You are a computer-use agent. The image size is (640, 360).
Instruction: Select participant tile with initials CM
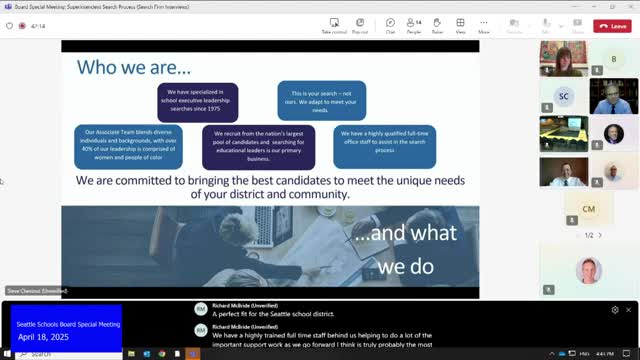point(589,209)
